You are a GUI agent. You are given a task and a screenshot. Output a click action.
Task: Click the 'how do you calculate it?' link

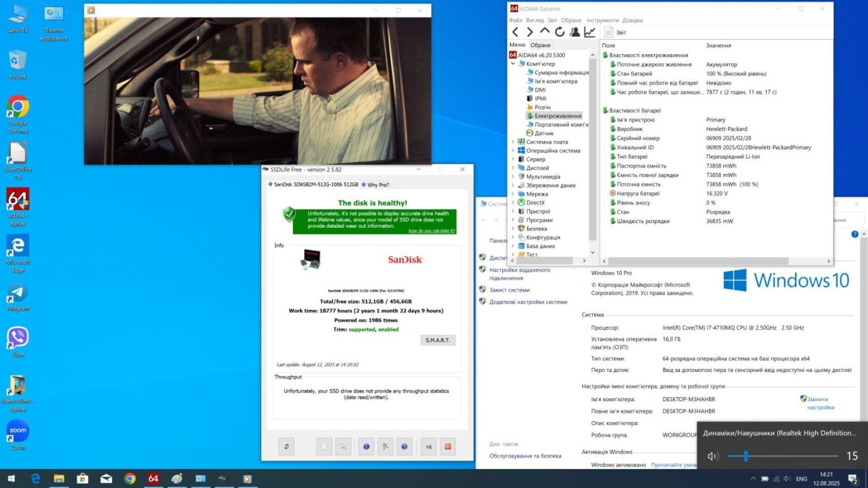point(432,231)
